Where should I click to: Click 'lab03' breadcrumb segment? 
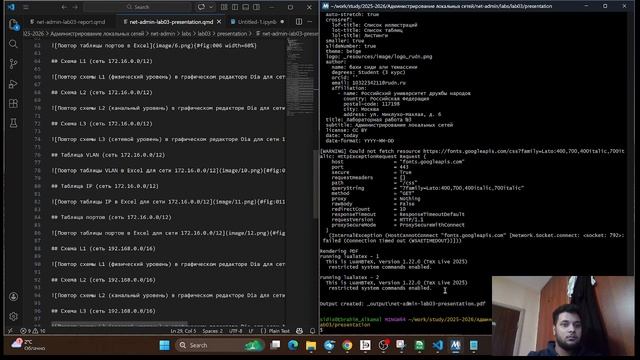pos(204,34)
